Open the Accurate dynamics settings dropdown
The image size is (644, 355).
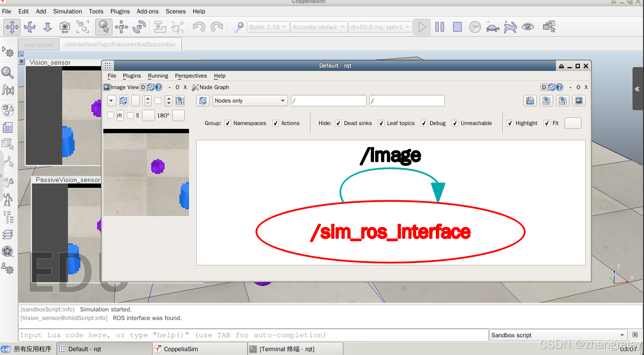[x=319, y=27]
